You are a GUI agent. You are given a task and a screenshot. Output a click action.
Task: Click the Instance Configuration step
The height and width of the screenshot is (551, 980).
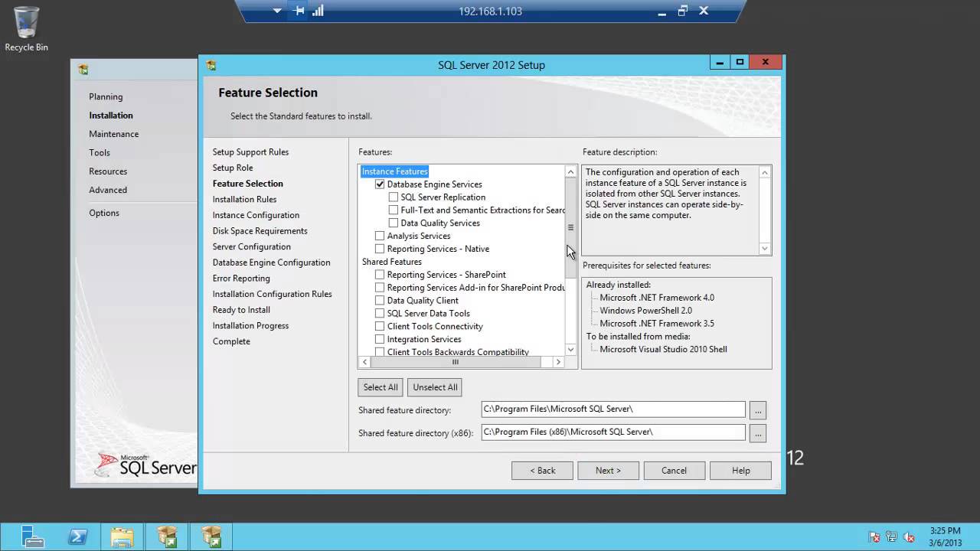pos(256,215)
